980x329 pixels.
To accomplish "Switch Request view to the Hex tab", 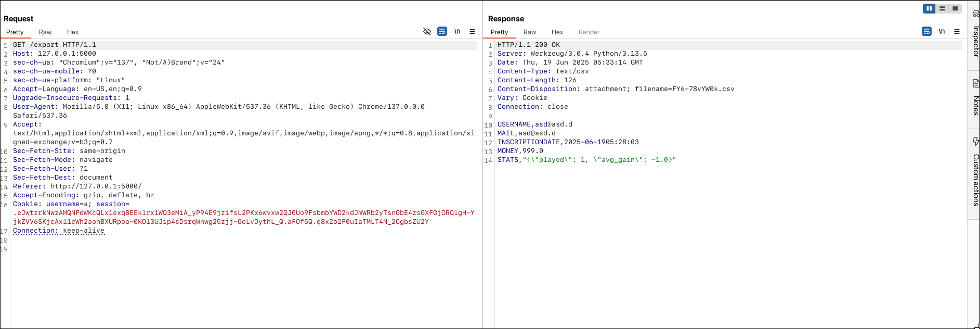I will click(x=73, y=32).
